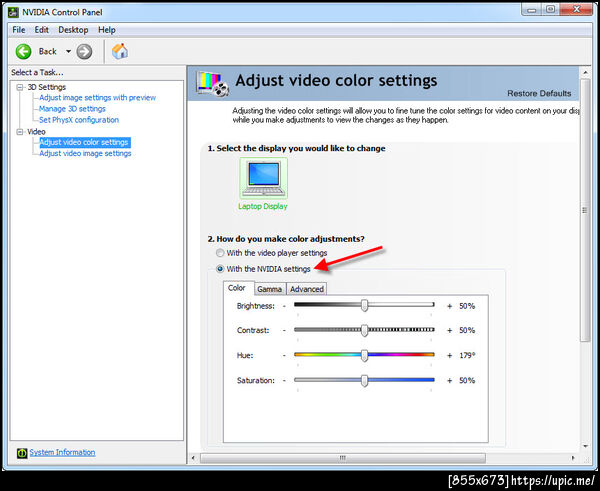The height and width of the screenshot is (491, 600).
Task: Select Adjust video color settings item
Action: point(85,142)
